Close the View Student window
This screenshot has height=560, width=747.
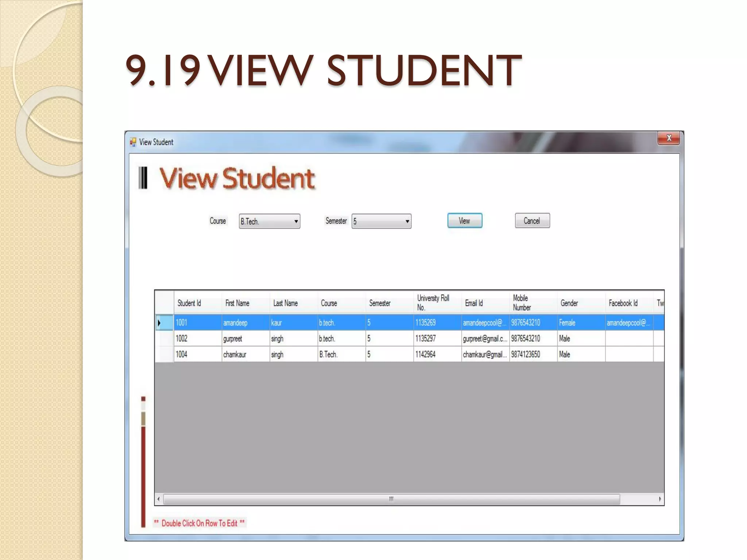(669, 138)
